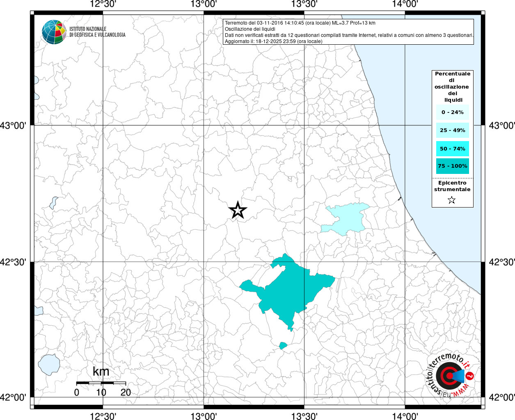Screen dimensions: 515x420
Task: Click the left axis label 42°00'
Action: click(x=13, y=397)
